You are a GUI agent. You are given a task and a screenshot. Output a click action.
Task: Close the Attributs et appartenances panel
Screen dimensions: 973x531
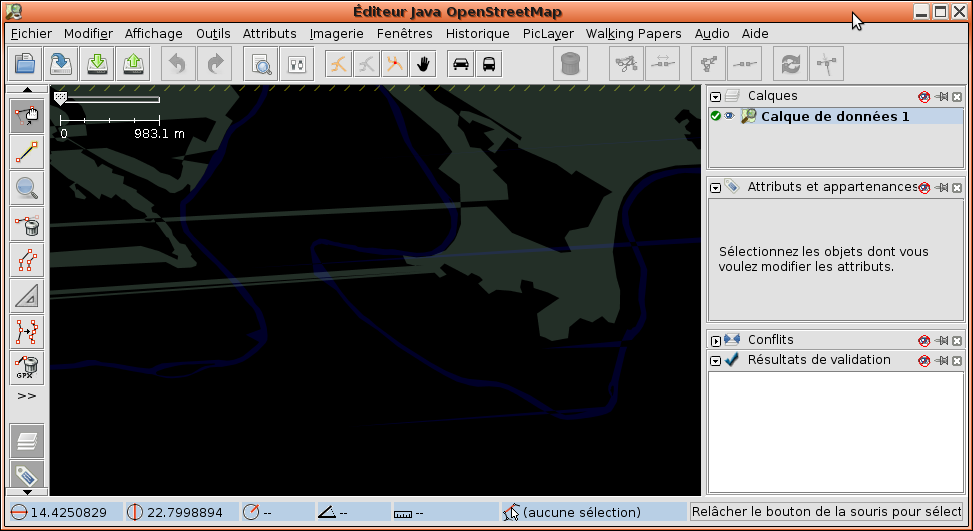click(x=957, y=187)
